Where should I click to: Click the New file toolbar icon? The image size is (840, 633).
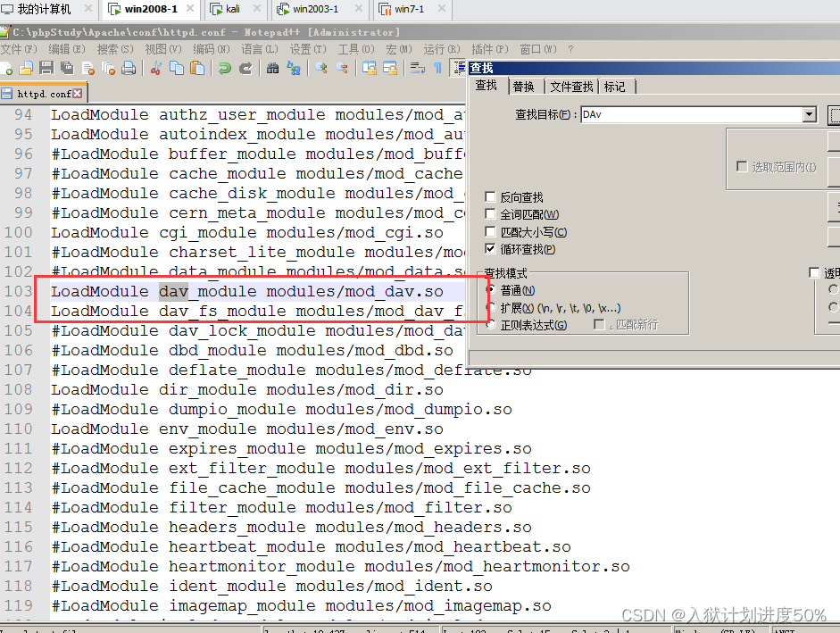(6, 68)
